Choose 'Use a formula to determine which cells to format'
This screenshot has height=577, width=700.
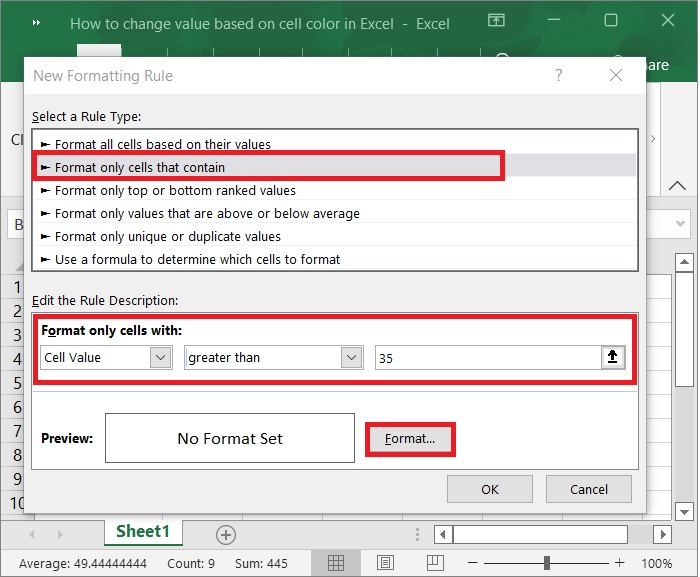[x=197, y=259]
